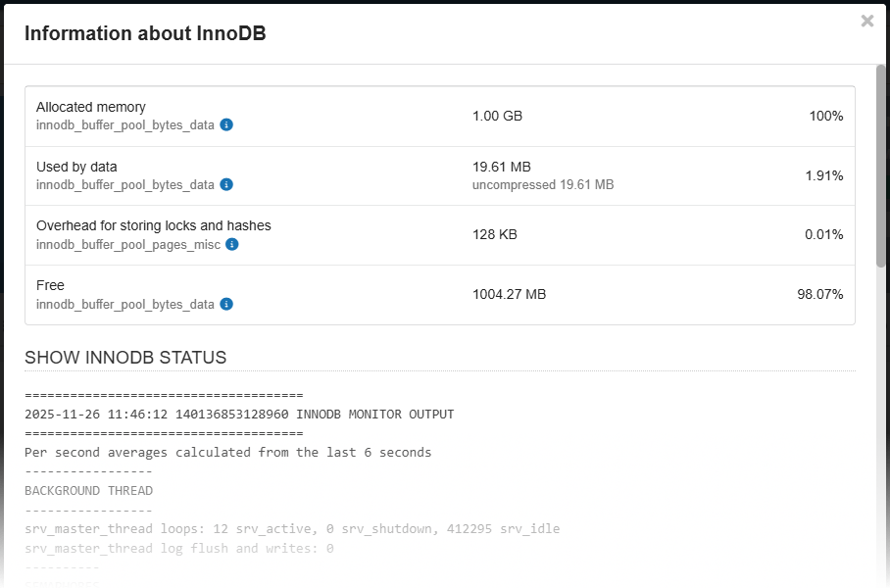
Task: Close the Information about InnoDB dialog
Action: point(866,21)
